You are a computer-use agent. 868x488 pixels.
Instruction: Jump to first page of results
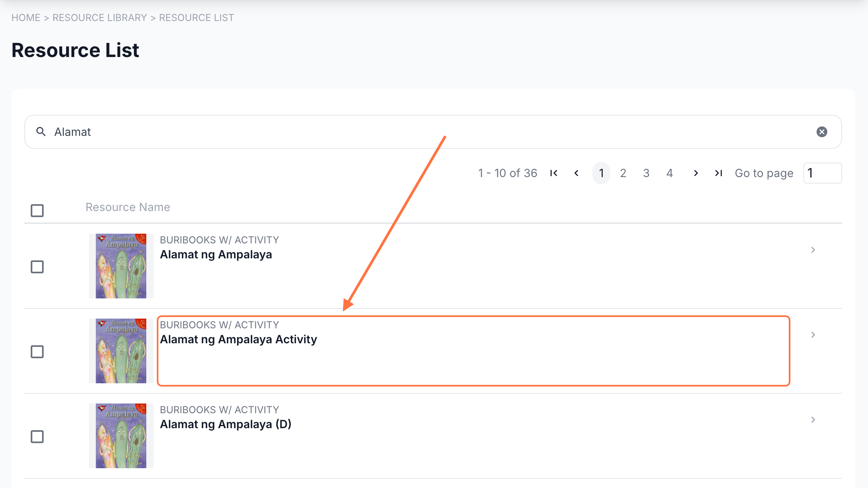(554, 173)
